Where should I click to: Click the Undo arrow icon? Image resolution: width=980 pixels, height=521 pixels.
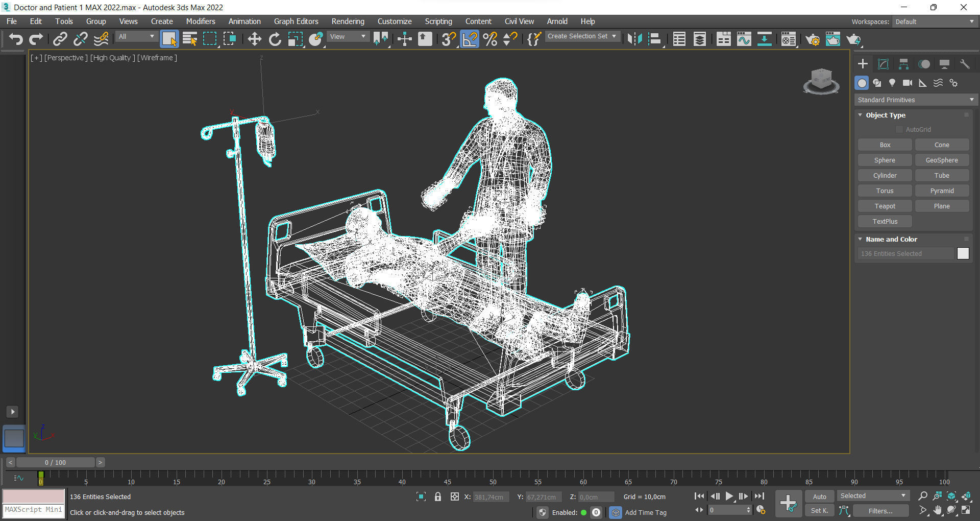tap(16, 39)
